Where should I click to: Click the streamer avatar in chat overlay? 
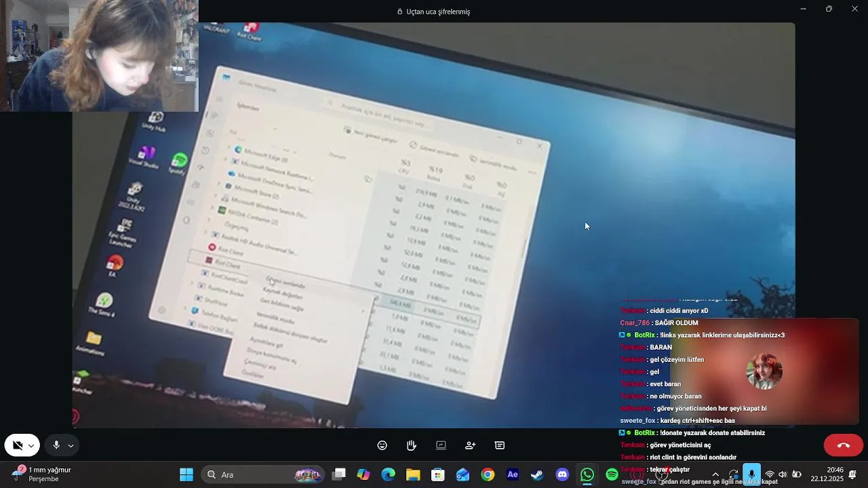pos(764,371)
